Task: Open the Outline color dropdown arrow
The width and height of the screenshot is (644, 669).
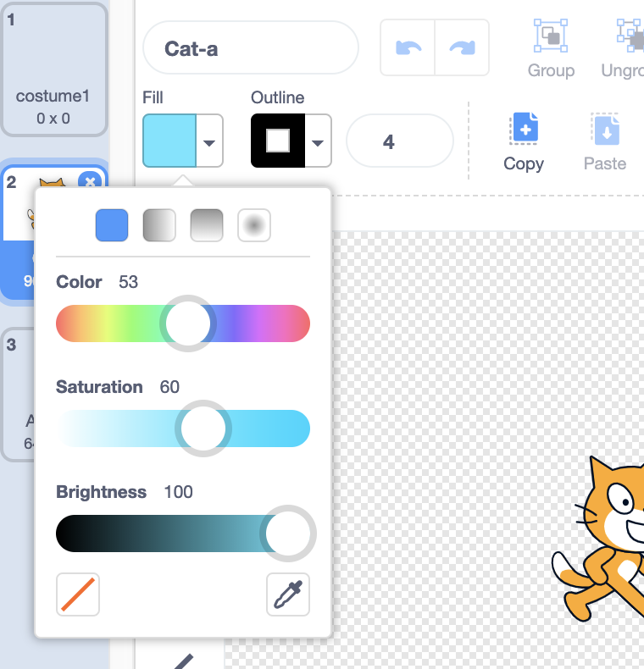Action: [318, 142]
